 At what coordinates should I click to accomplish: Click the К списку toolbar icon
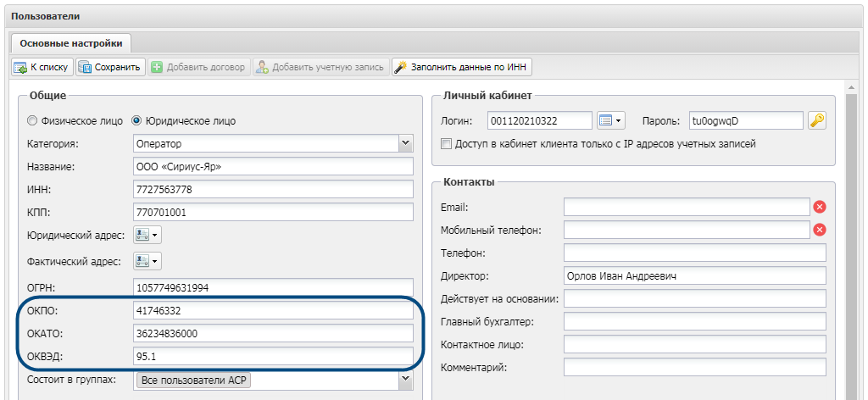click(20, 68)
